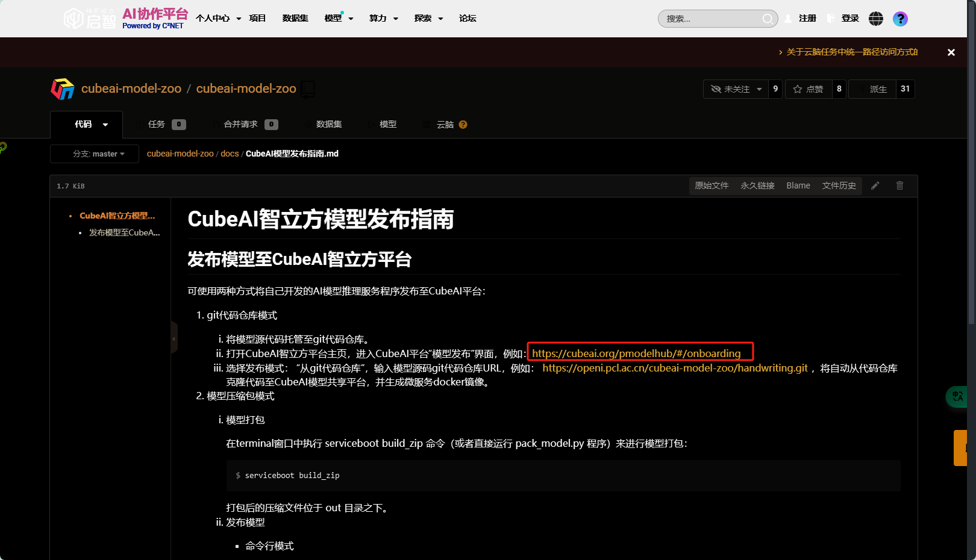Expand the 模型 top dropdown
The width and height of the screenshot is (976, 560).
click(339, 19)
